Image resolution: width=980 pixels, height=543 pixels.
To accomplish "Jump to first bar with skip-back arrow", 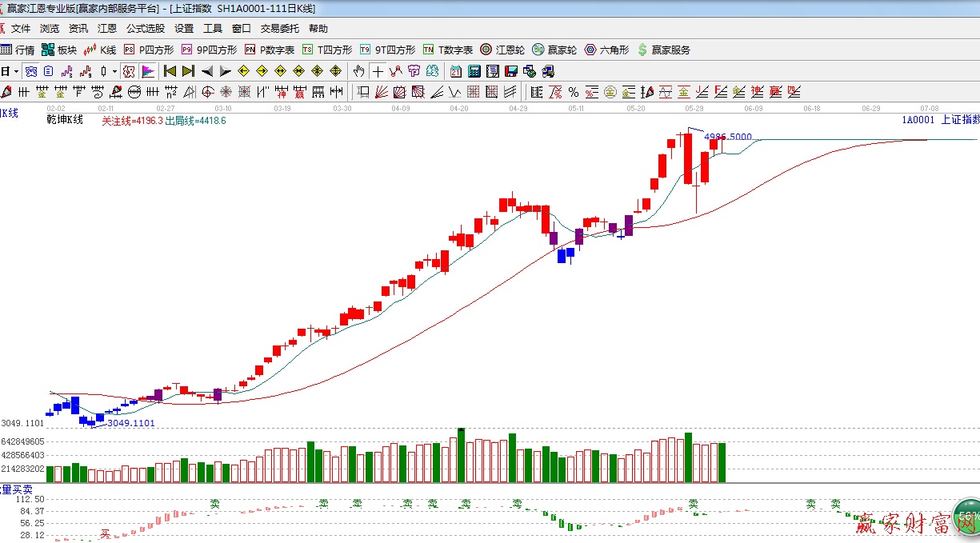I will 170,71.
